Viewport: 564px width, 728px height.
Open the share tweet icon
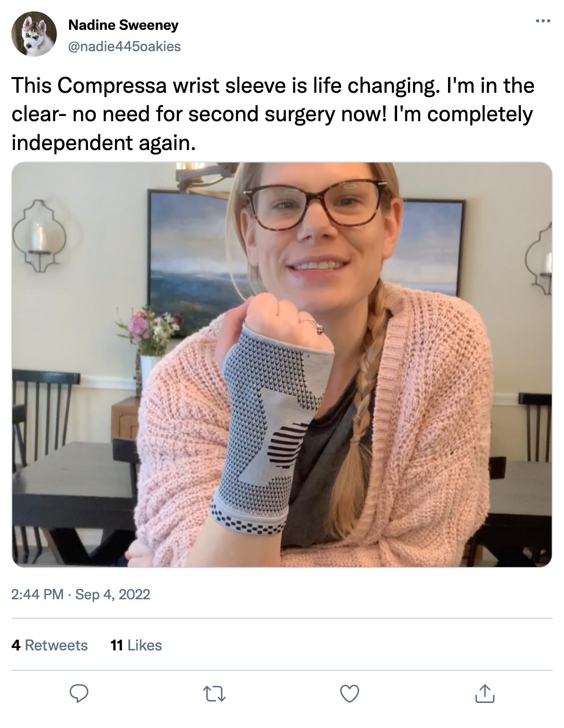pyautogui.click(x=485, y=693)
